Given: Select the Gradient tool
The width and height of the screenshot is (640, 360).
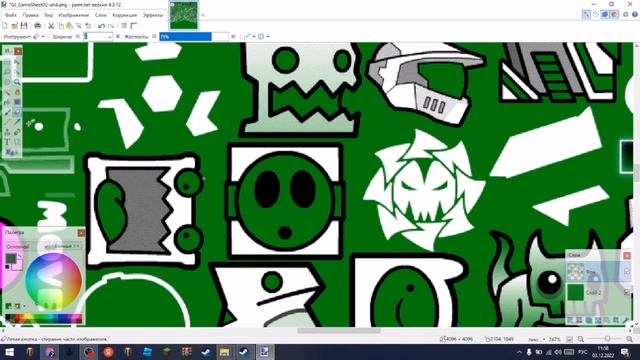Looking at the screenshot, I should click(17, 102).
